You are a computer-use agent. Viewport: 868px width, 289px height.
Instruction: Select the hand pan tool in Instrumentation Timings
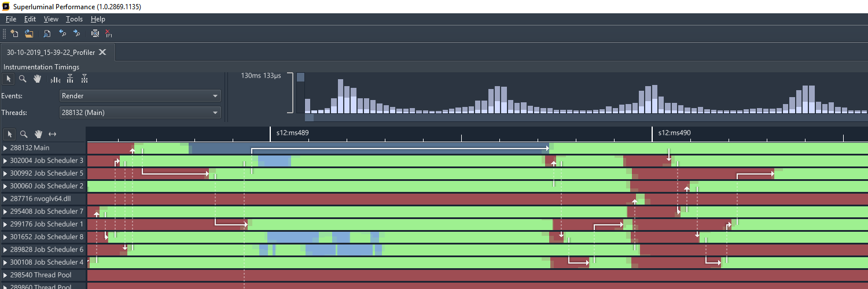tap(38, 79)
